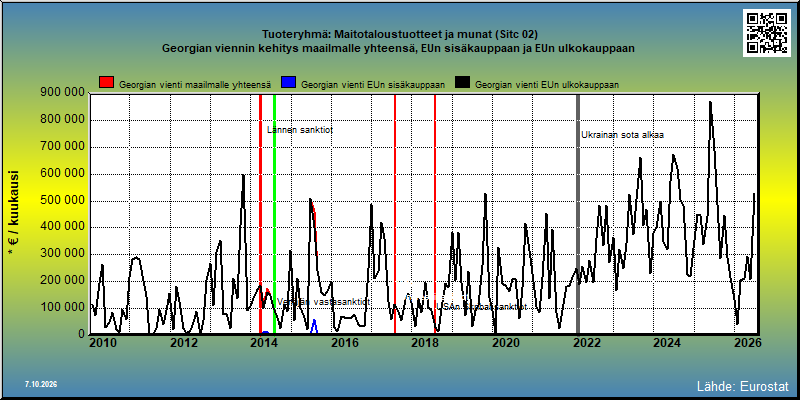800x400 pixels.
Task: Click the red legend swatch
Action: tap(107, 83)
